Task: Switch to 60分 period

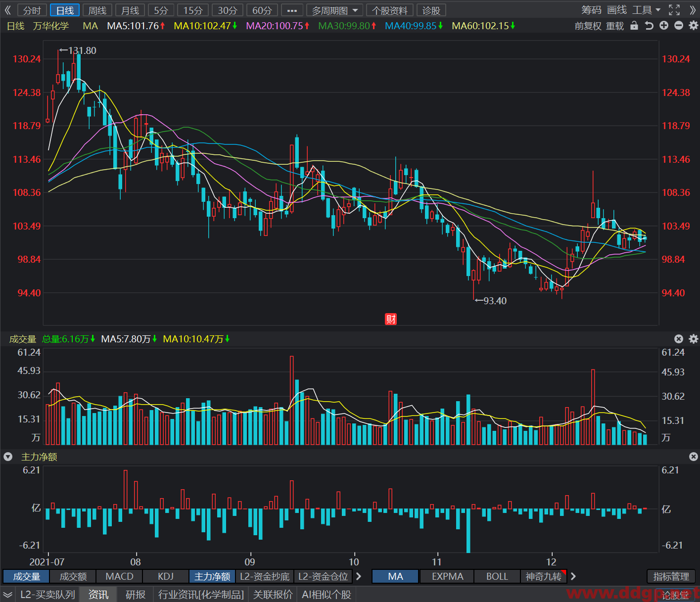Action: coord(262,10)
